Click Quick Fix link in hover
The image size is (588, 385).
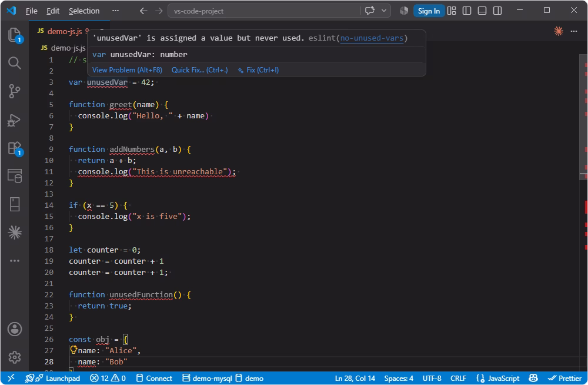[x=199, y=70]
